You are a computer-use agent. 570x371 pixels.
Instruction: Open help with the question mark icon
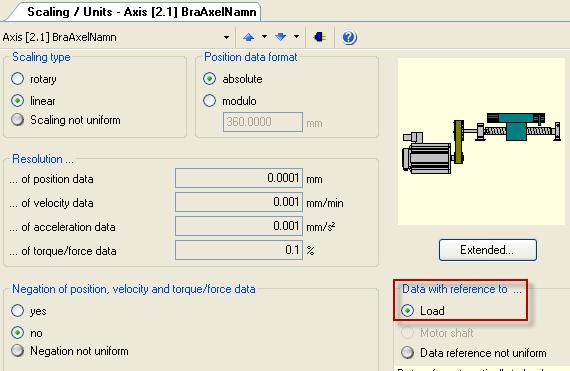click(x=349, y=37)
